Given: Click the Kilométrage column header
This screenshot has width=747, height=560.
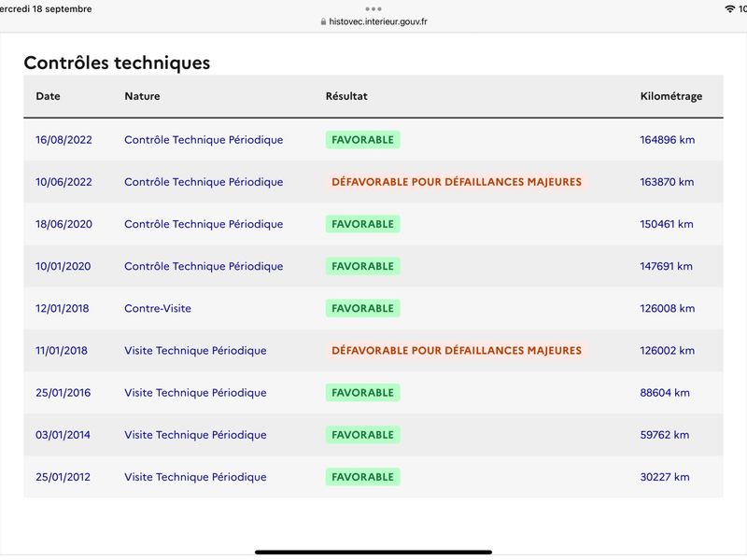Looking at the screenshot, I should [670, 97].
